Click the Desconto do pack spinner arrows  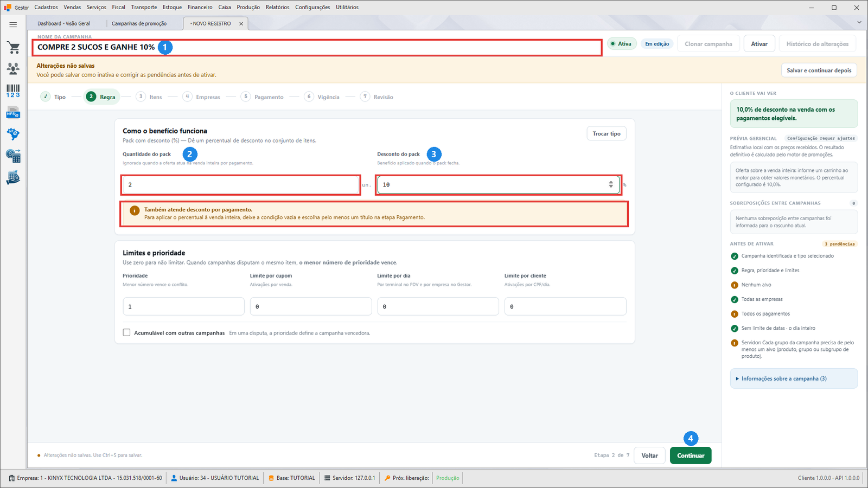[x=611, y=184]
